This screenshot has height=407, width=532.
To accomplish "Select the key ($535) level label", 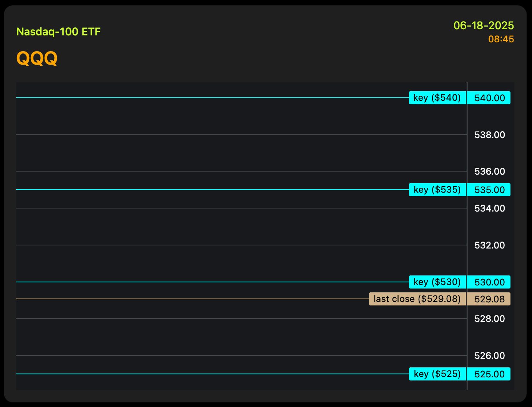I will coord(437,190).
